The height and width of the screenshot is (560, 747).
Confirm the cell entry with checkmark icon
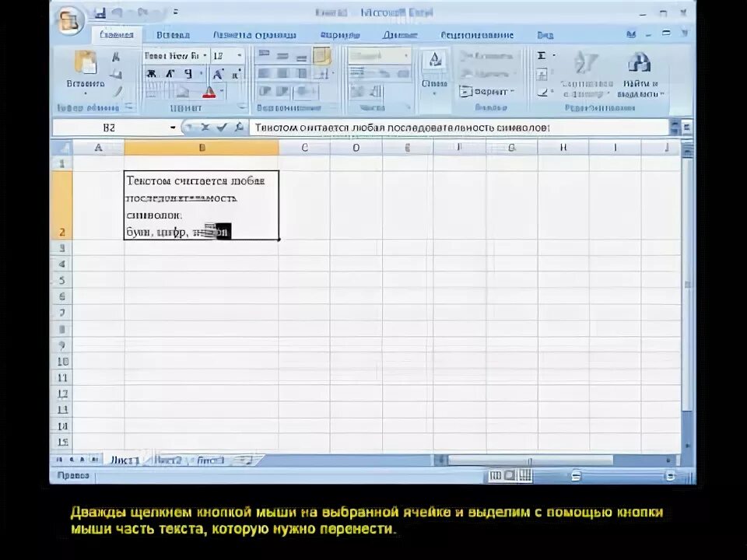pos(221,127)
